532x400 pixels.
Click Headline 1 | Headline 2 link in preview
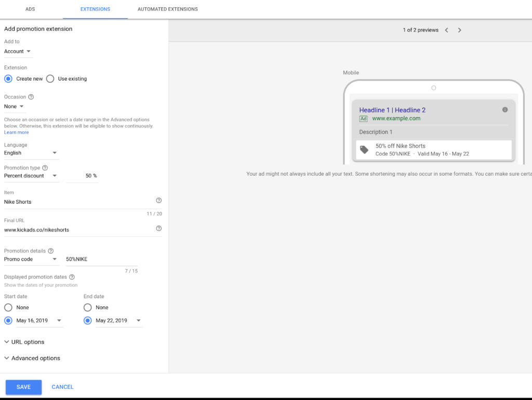tap(392, 110)
